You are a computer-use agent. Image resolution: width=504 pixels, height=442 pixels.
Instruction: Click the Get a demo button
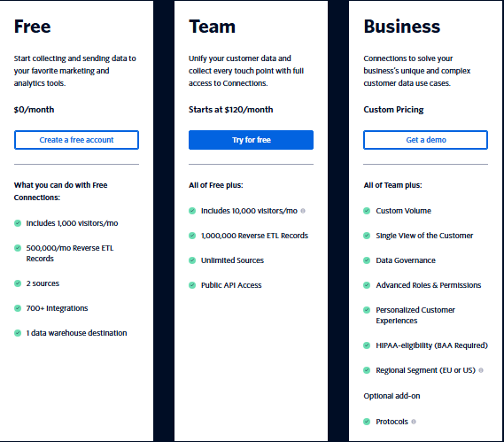(x=425, y=140)
